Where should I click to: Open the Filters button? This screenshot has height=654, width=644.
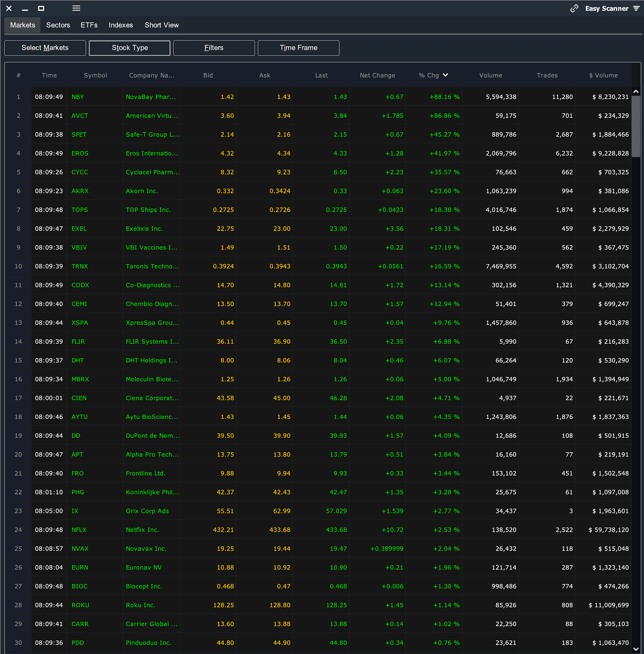[x=214, y=48]
